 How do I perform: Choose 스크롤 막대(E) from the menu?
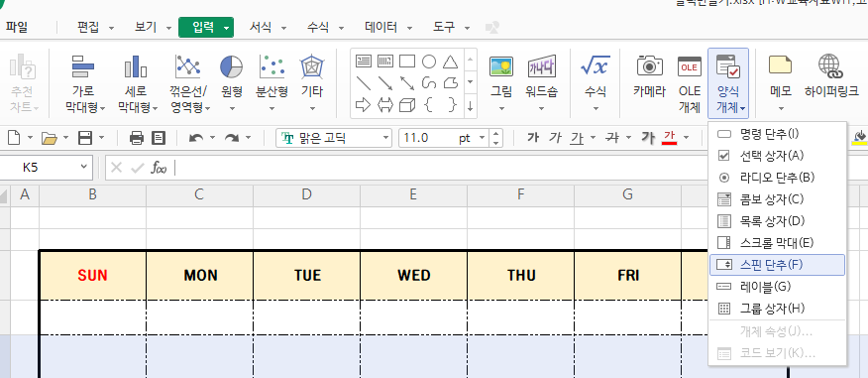click(777, 243)
